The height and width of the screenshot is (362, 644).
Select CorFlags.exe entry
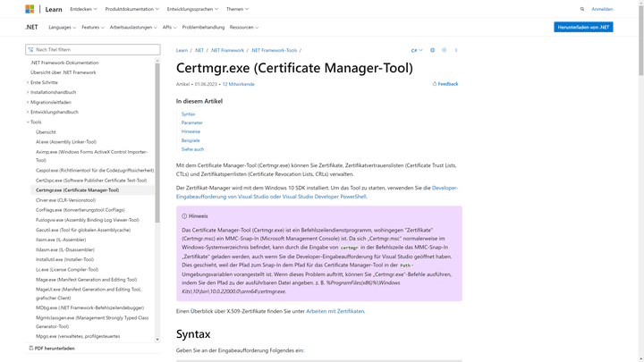pos(80,210)
